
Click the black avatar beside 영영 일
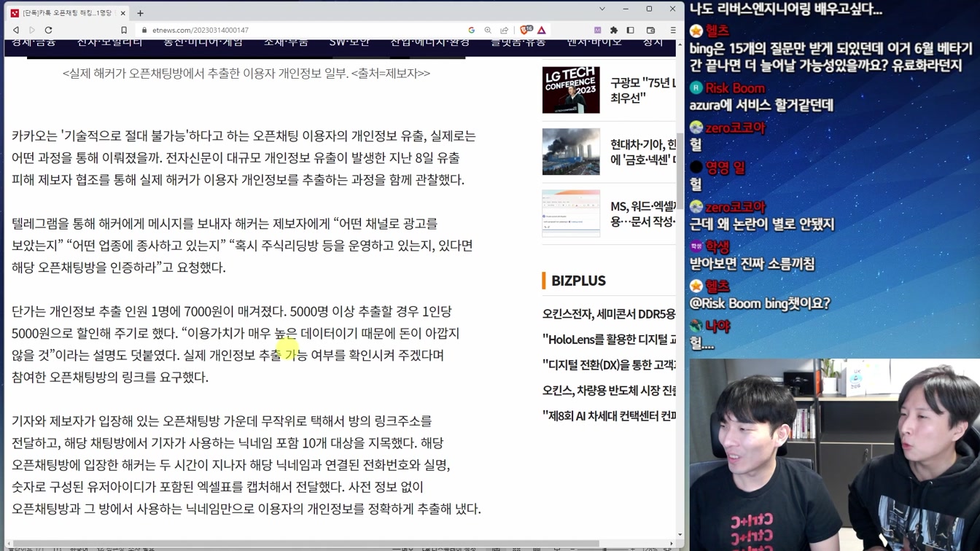tap(696, 168)
